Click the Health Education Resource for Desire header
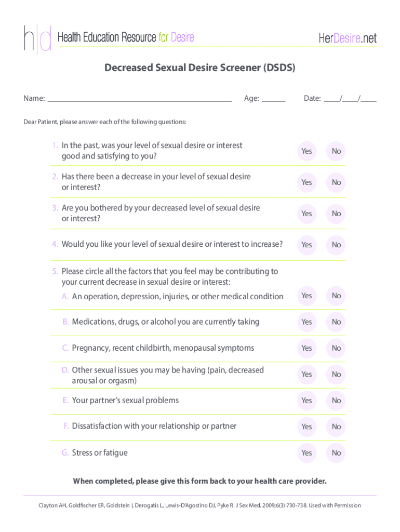This screenshot has width=400, height=532. tap(126, 37)
